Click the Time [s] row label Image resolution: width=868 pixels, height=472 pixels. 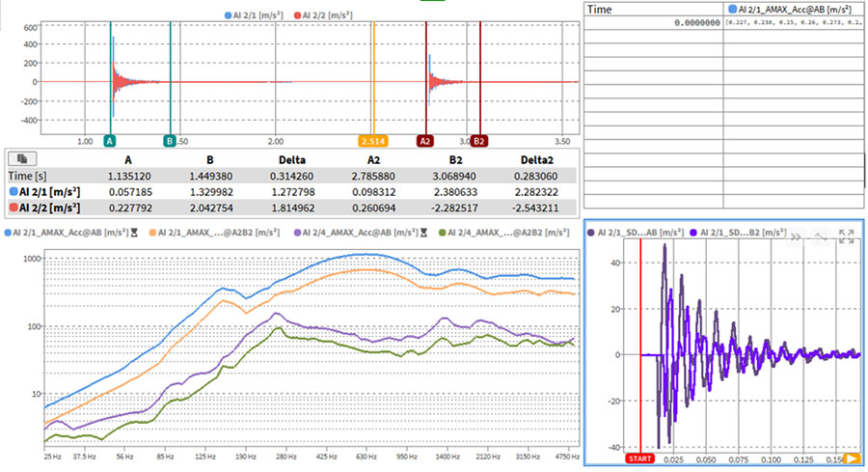(27, 177)
